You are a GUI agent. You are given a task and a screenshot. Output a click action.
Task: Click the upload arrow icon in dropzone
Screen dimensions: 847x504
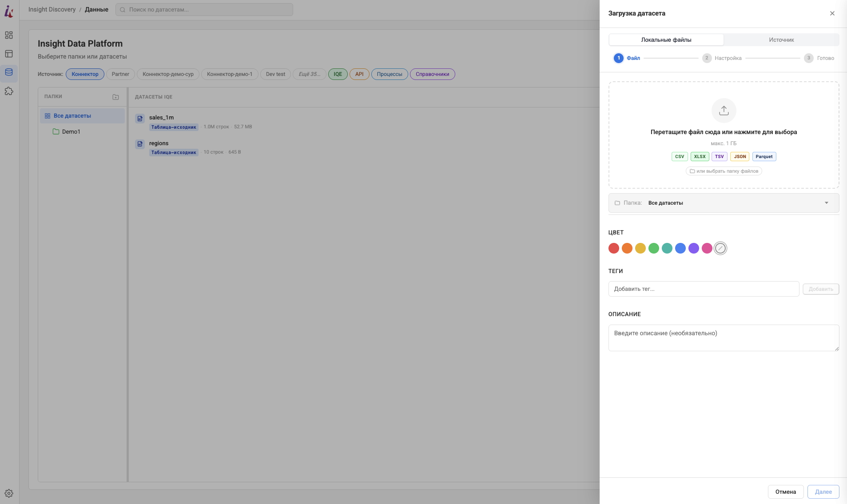click(724, 111)
